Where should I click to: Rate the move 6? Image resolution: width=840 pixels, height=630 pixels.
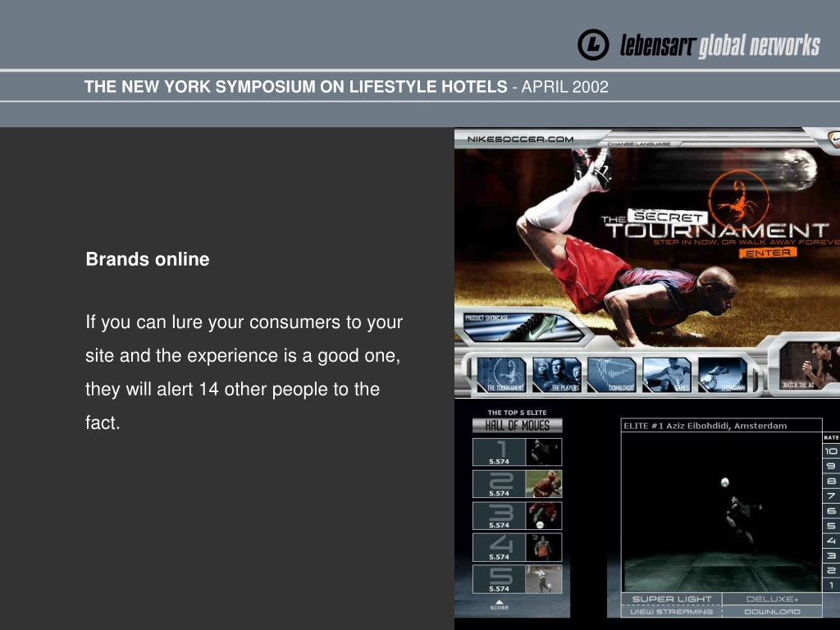click(x=831, y=511)
